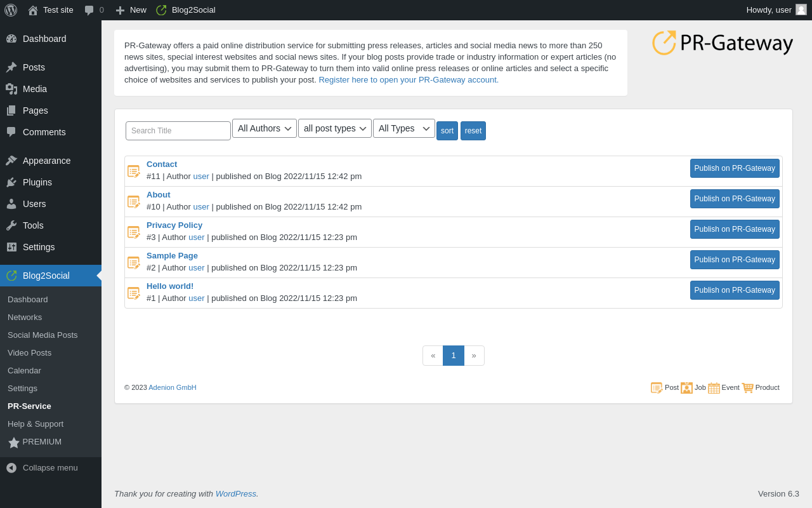The width and height of the screenshot is (812, 508).
Task: Open the comments bubble icon in admin bar
Action: (x=89, y=10)
